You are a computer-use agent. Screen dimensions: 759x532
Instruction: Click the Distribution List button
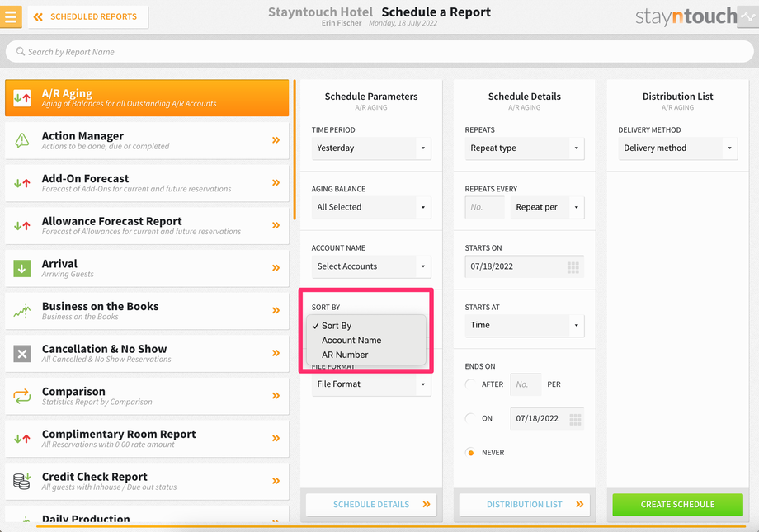(524, 505)
